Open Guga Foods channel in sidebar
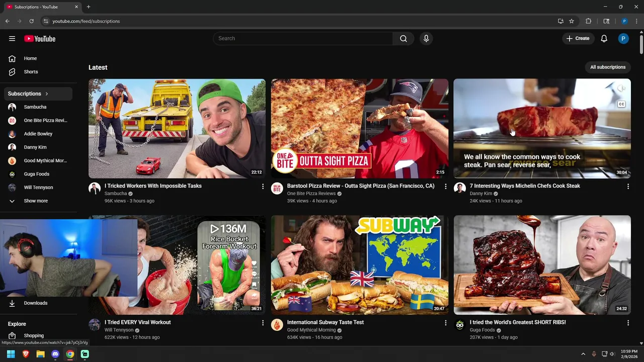The height and width of the screenshot is (362, 644). 36,174
